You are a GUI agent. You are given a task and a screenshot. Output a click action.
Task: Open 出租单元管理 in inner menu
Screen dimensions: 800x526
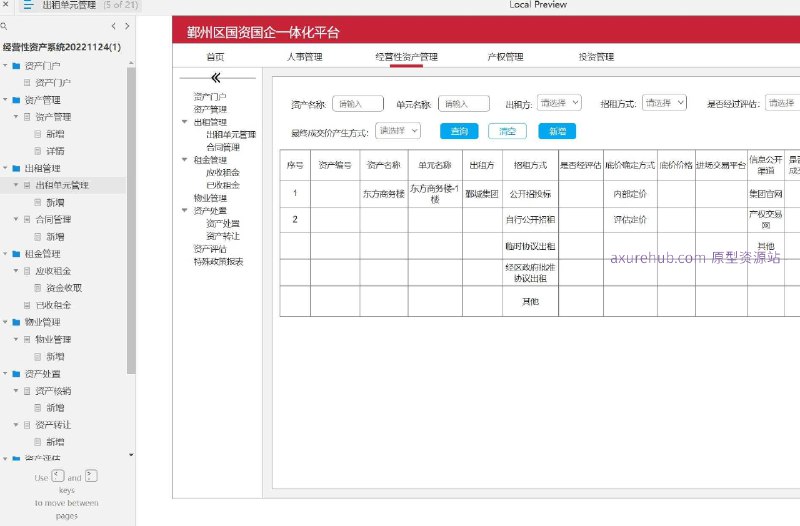[x=231, y=135]
